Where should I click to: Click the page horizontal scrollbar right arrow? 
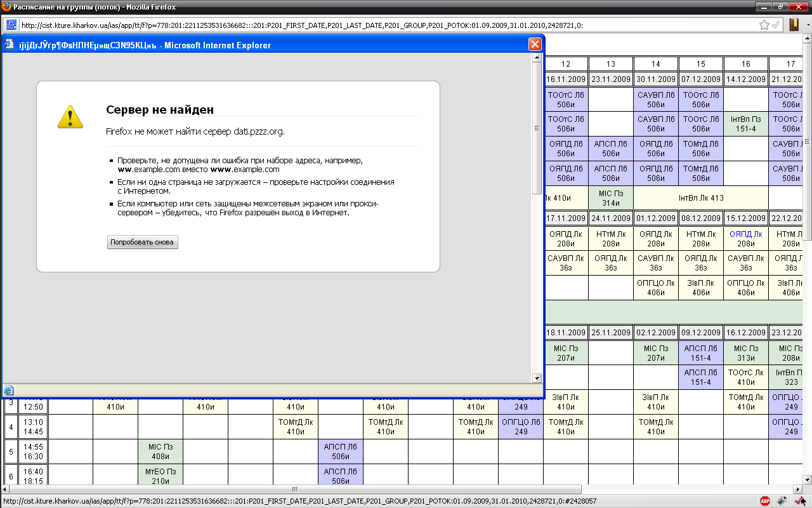tap(801, 490)
